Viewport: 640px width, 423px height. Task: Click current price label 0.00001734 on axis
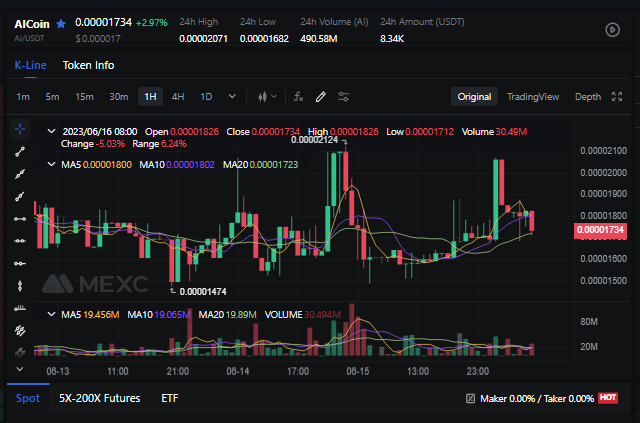click(600, 230)
